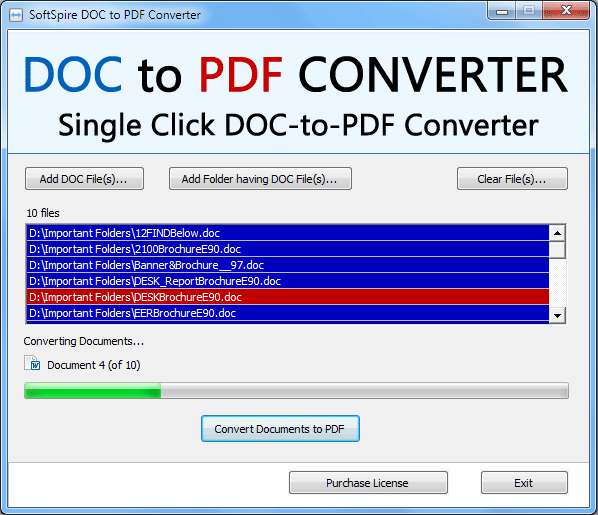Add DOC File(s) to the list
This screenshot has height=515, width=598.
[84, 179]
